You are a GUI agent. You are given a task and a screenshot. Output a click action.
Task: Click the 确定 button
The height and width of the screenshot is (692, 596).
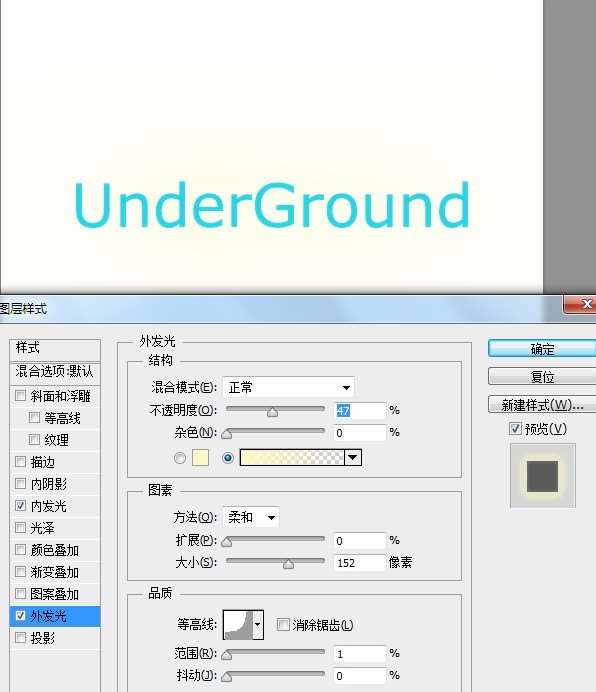tap(542, 349)
